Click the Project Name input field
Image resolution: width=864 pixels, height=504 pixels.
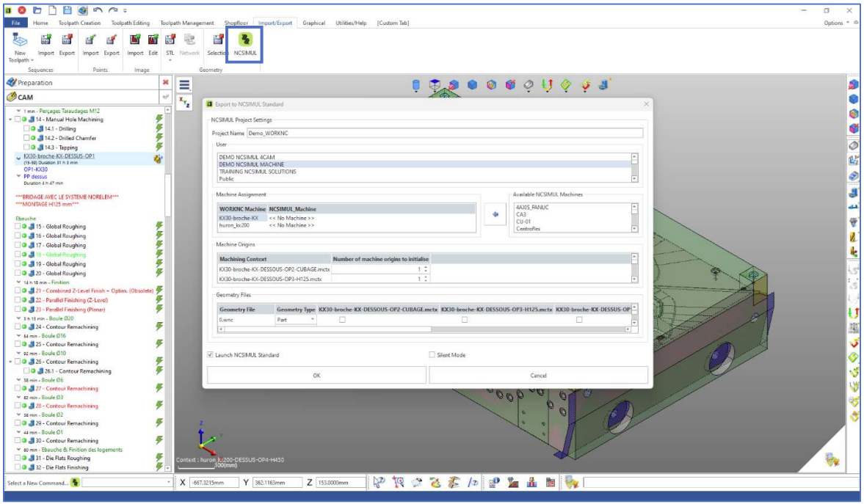tap(444, 133)
